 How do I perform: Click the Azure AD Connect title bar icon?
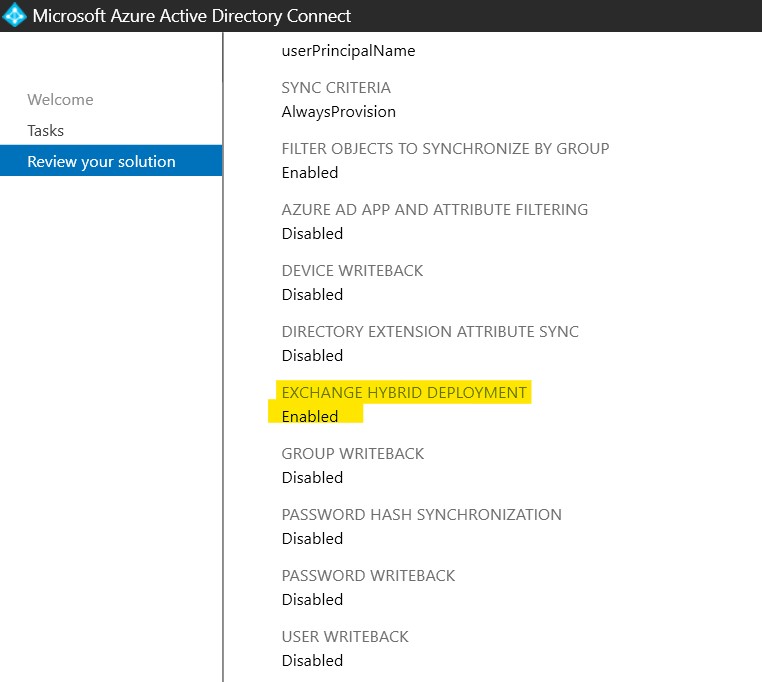[x=14, y=15]
